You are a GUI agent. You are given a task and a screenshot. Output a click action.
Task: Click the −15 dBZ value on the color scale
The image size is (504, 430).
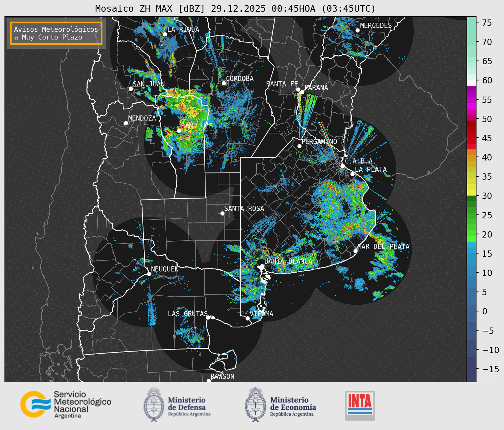(x=490, y=369)
